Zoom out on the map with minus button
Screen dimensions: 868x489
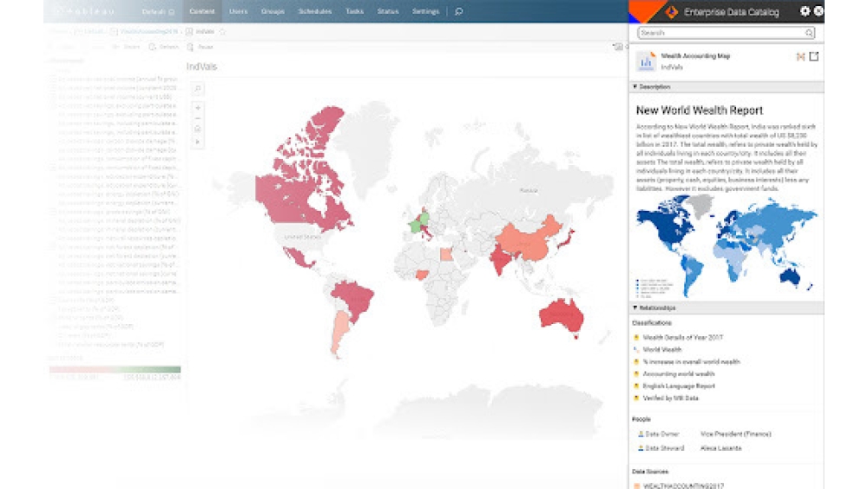(x=198, y=118)
